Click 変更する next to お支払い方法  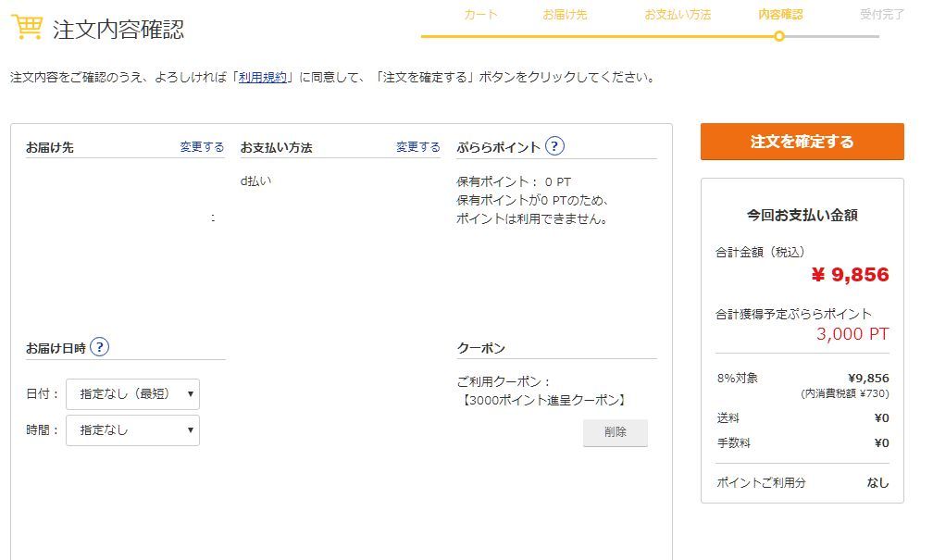tap(418, 147)
